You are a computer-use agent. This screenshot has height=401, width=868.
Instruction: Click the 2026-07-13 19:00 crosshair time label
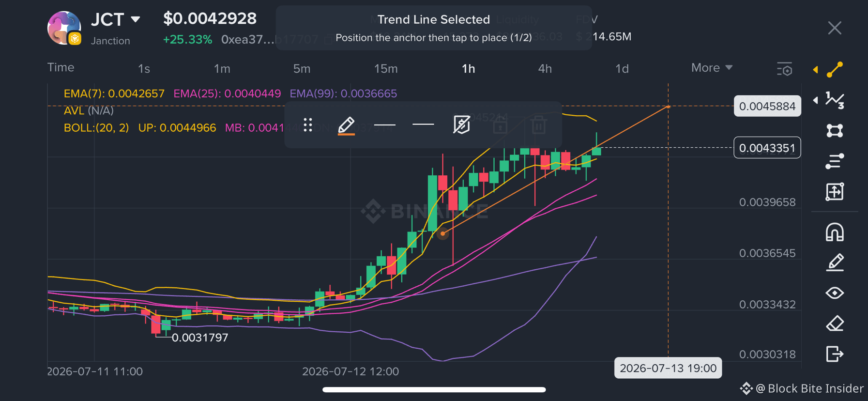click(668, 368)
